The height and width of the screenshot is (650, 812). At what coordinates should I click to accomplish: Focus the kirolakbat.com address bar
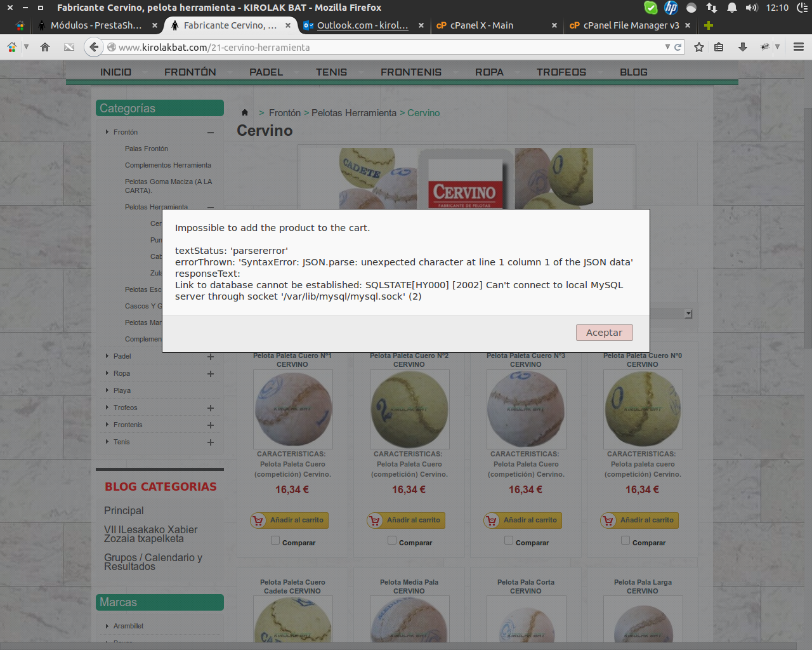[x=388, y=47]
